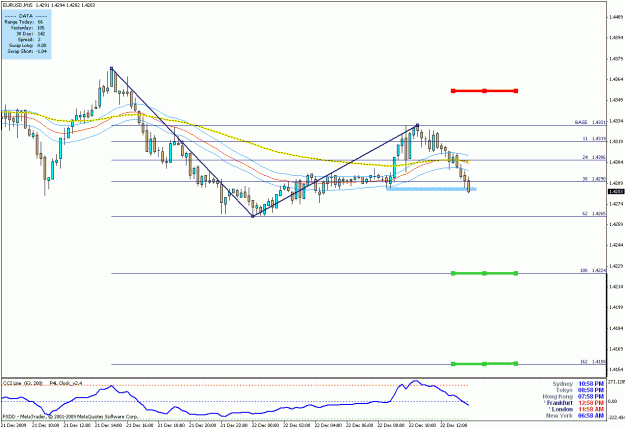Click the Tokyo clock row
Screen dimensions: 625x429
tap(580, 390)
